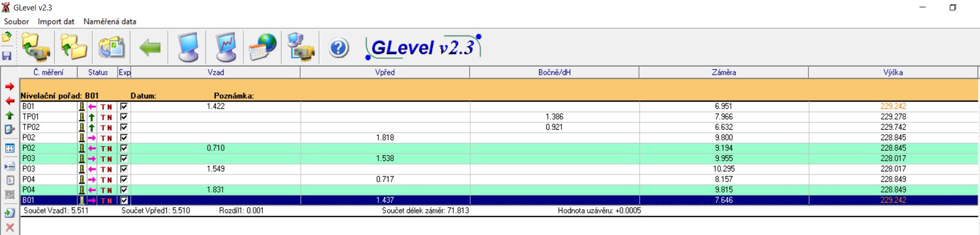Viewport: 980px width, 235px height.
Task: Click the document convert folder icon
Action: point(112,47)
